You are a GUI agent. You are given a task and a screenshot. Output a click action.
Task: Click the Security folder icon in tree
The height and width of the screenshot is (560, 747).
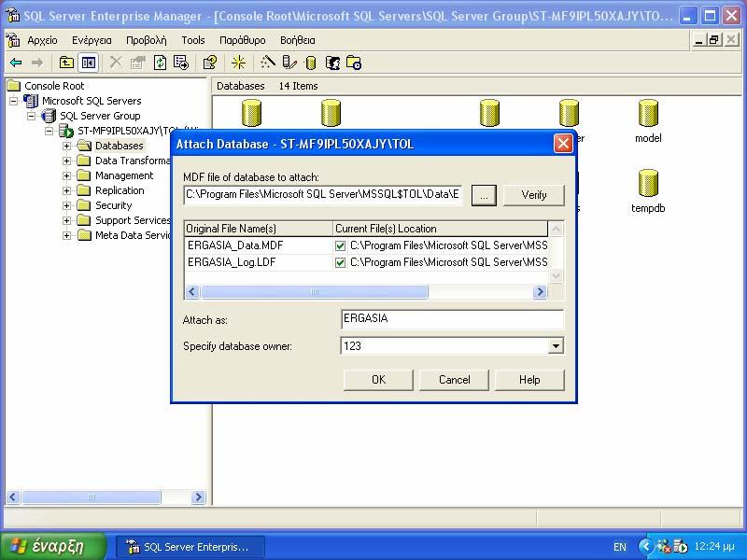(x=84, y=205)
